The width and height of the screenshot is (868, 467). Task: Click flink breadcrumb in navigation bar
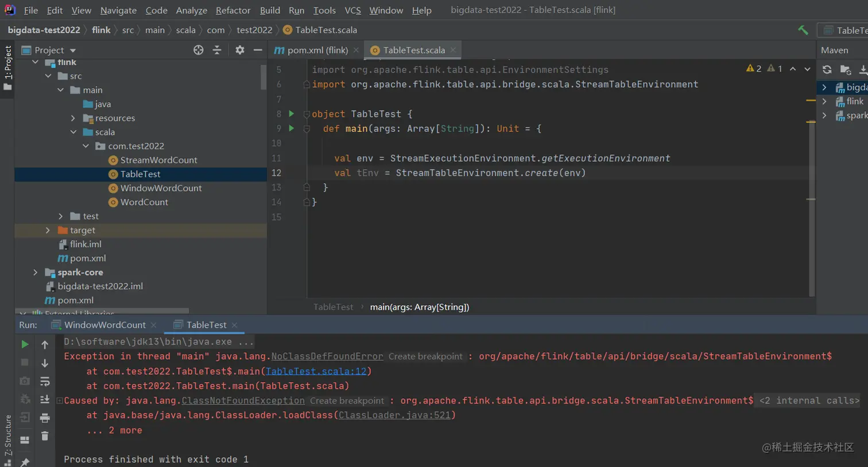(x=101, y=30)
